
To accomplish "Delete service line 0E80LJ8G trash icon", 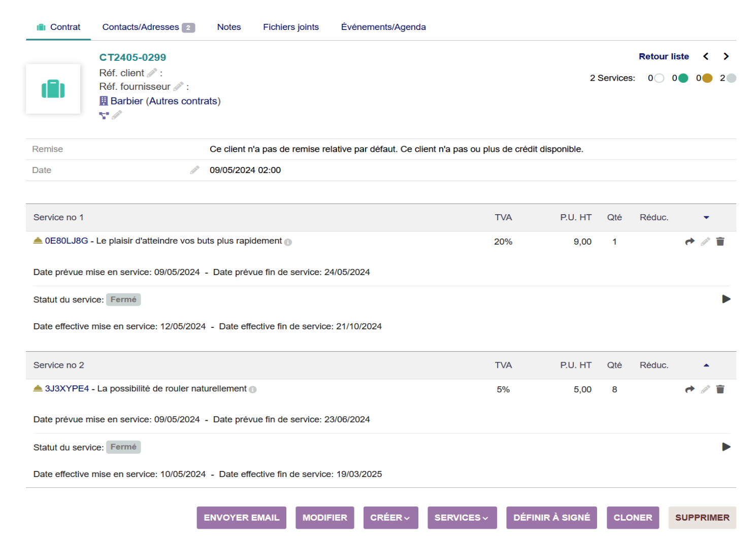I will 720,242.
